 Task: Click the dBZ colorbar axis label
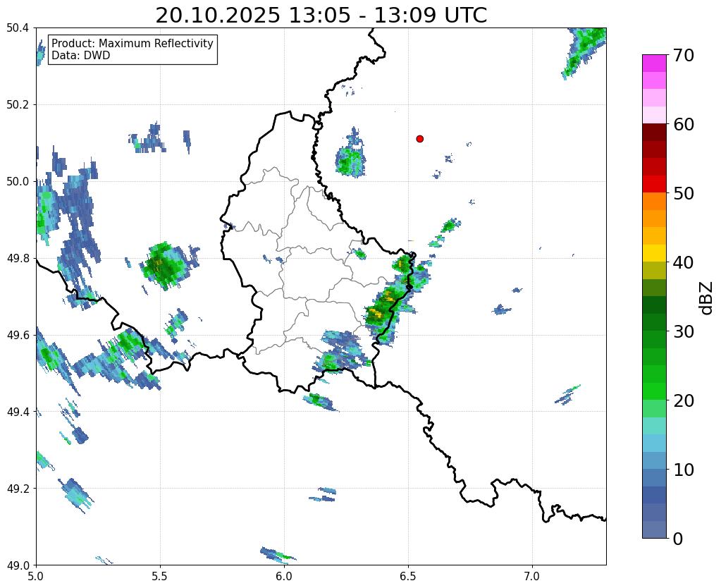(707, 298)
